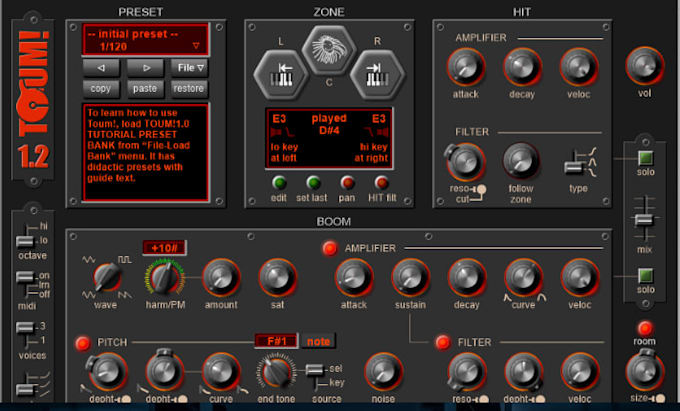This screenshot has height=411, width=680.
Task: Click the first pitch depht knob
Action: 107,372
